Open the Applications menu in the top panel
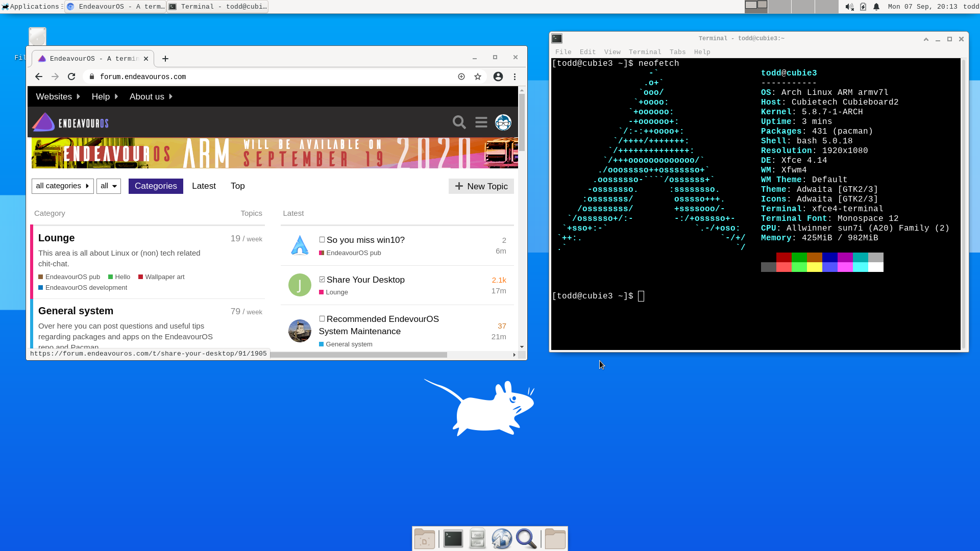This screenshot has width=980, height=551. (31, 7)
